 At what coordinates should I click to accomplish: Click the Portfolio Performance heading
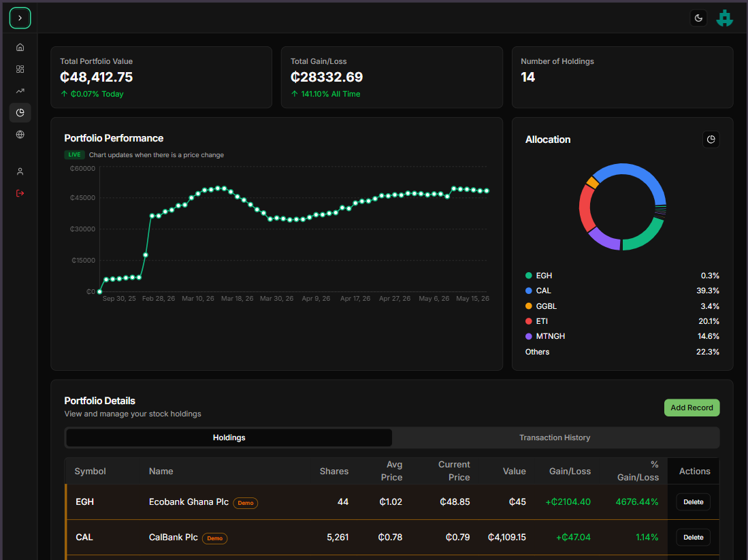(114, 138)
